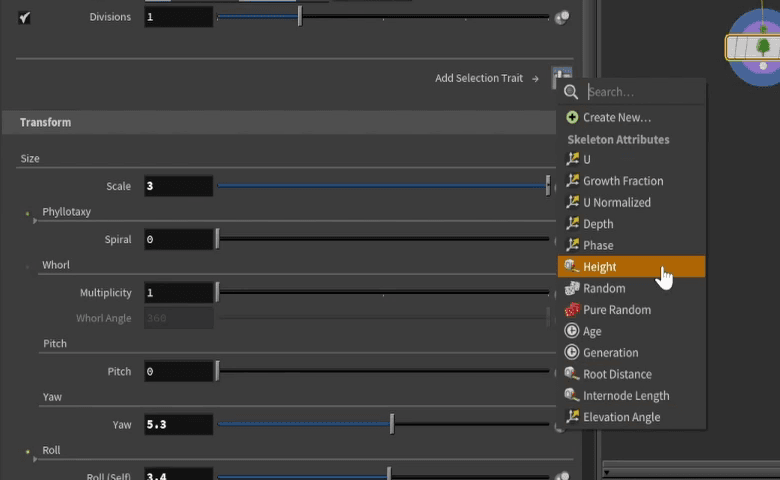Click the Generation clock icon
The width and height of the screenshot is (780, 480).
coord(572,352)
